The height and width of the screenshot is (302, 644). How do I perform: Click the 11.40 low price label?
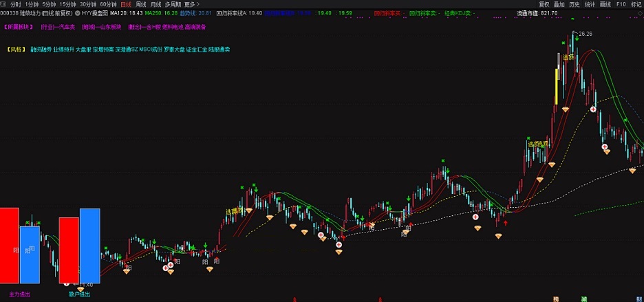(86, 285)
